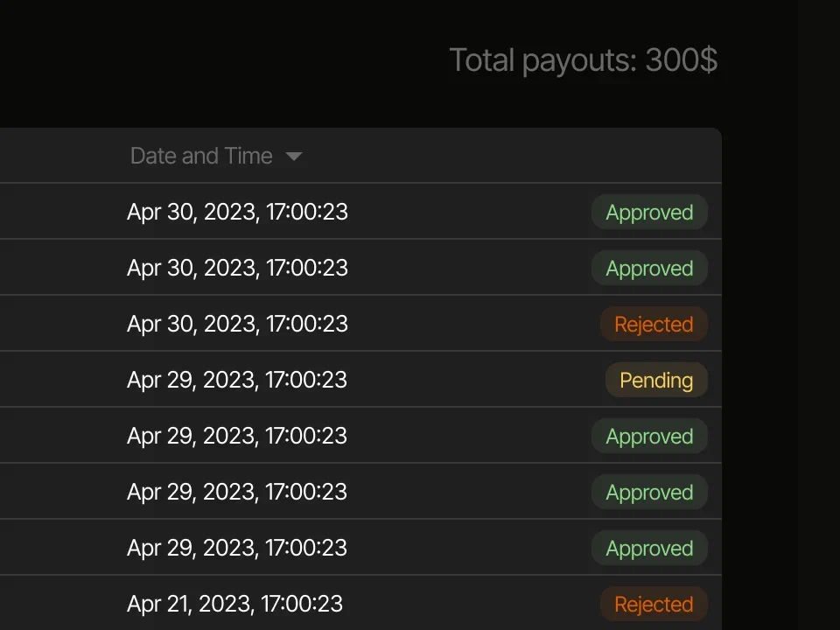Click the Approved badge in the second row
Screen dimensions: 840x630
coord(649,269)
